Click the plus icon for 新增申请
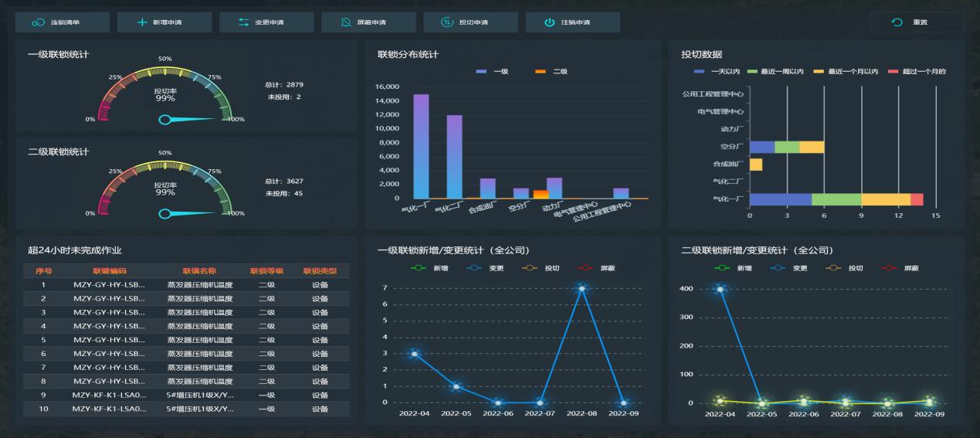 pos(141,22)
